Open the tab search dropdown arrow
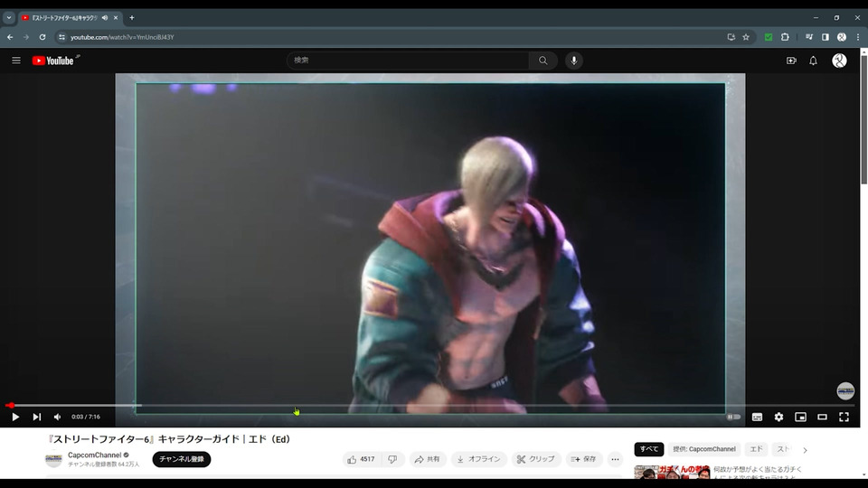This screenshot has height=488, width=868. click(x=9, y=18)
